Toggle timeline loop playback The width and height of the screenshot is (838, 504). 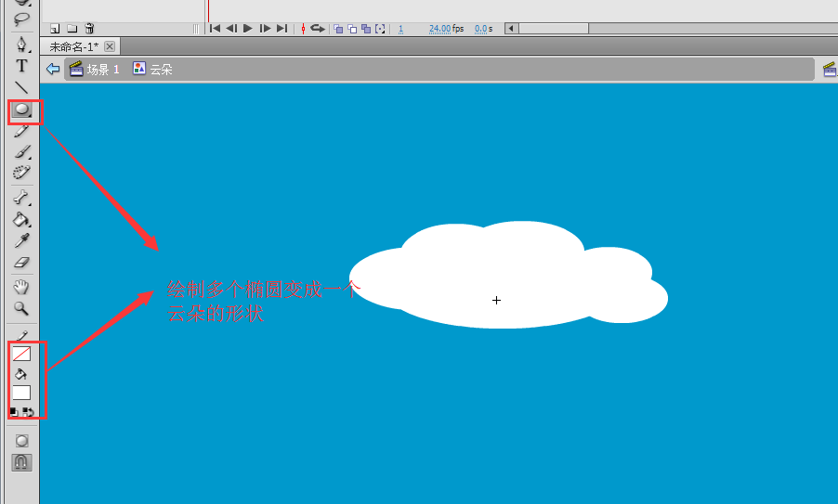click(x=318, y=28)
